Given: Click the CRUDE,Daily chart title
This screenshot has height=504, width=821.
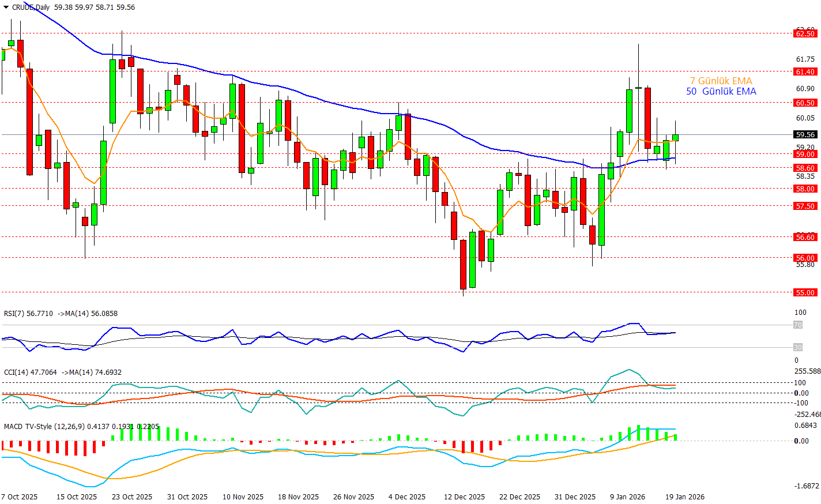Looking at the screenshot, I should tap(31, 7).
